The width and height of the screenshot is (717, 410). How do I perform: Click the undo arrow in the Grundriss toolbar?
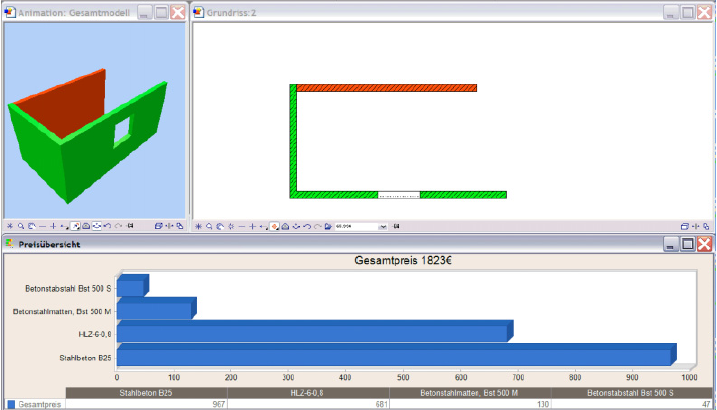[307, 227]
